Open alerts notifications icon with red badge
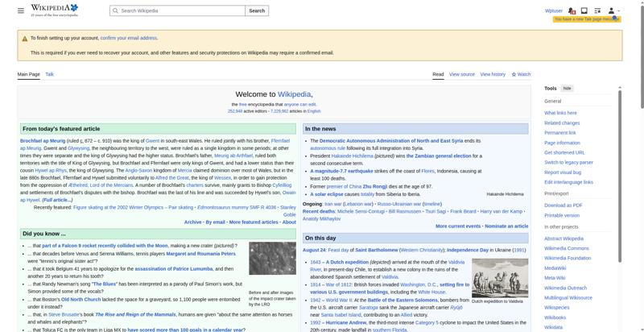This screenshot has height=332, width=644. 572,10
